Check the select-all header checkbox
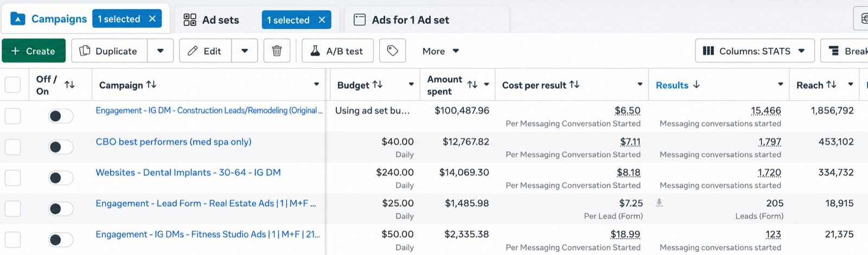 click(x=12, y=85)
